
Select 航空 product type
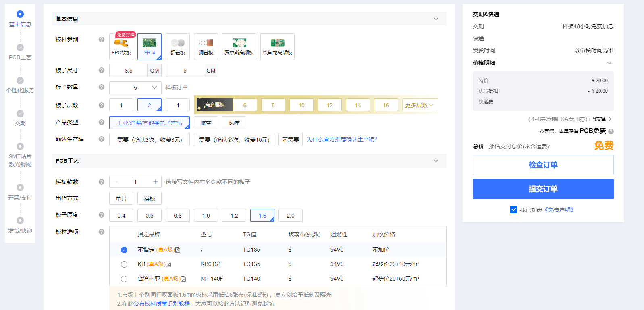coord(206,123)
